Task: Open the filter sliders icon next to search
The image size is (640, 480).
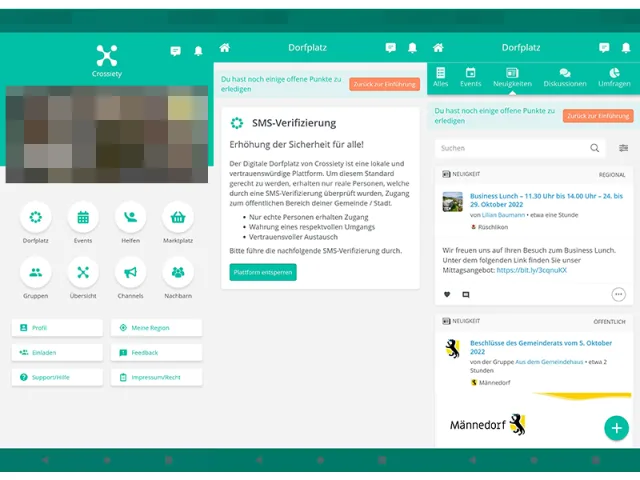Action: coord(623,148)
